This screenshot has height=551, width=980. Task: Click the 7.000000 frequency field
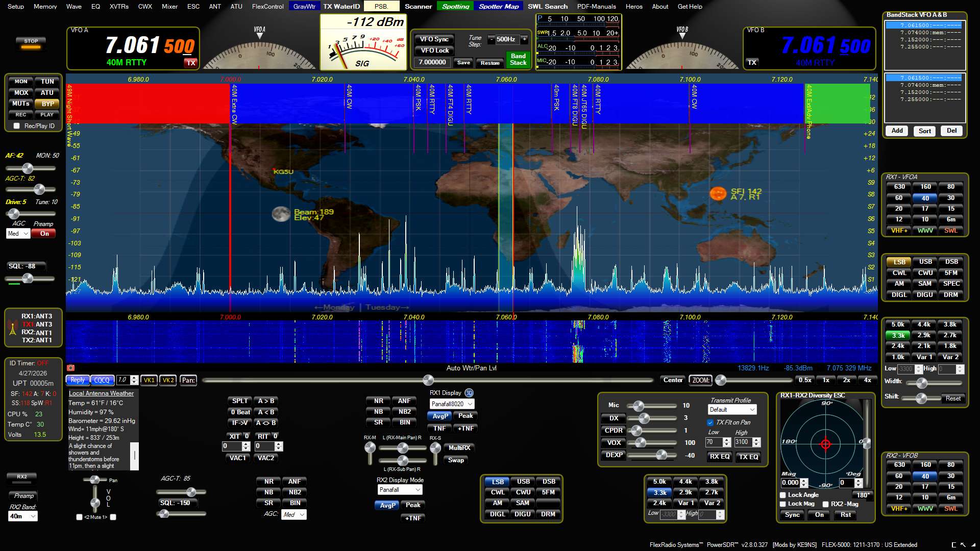point(432,62)
